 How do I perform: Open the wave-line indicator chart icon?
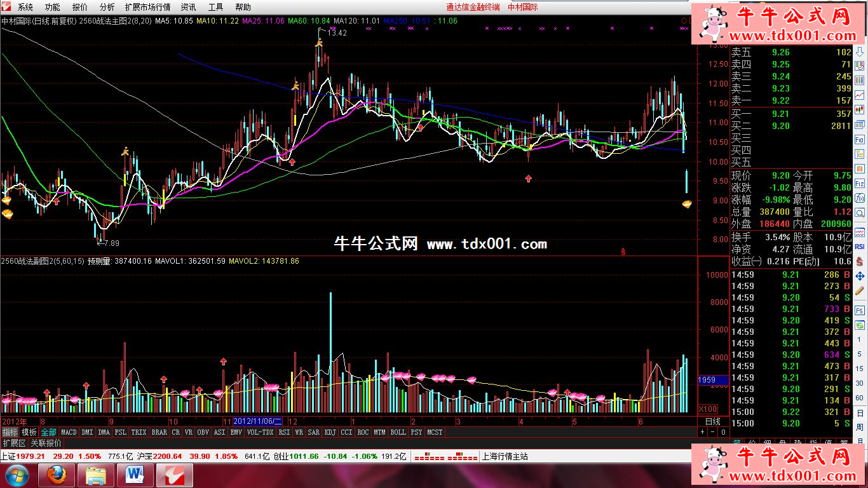coord(860,232)
